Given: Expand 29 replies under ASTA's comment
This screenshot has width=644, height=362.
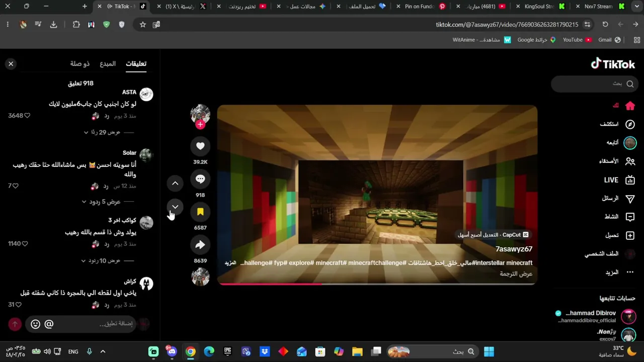Looking at the screenshot, I should 109,132.
